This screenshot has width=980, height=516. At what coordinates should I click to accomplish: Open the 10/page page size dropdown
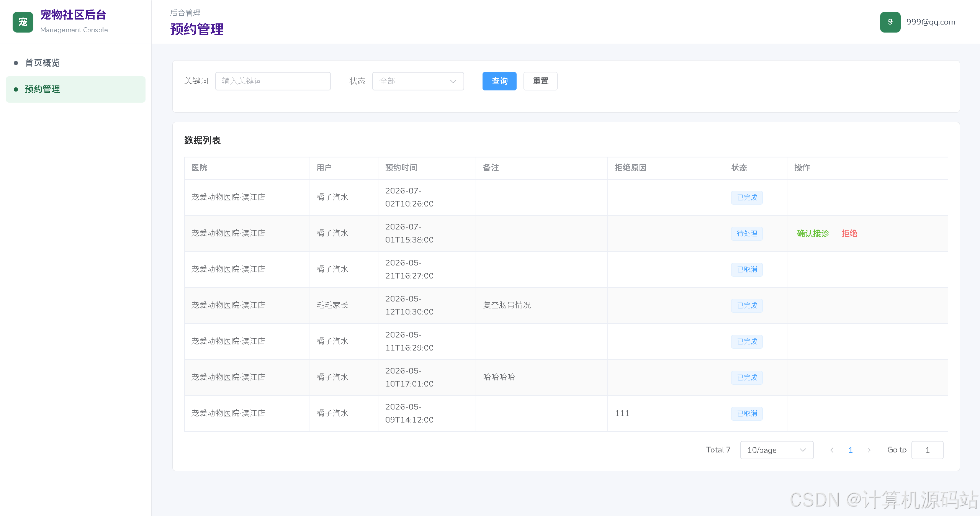777,450
